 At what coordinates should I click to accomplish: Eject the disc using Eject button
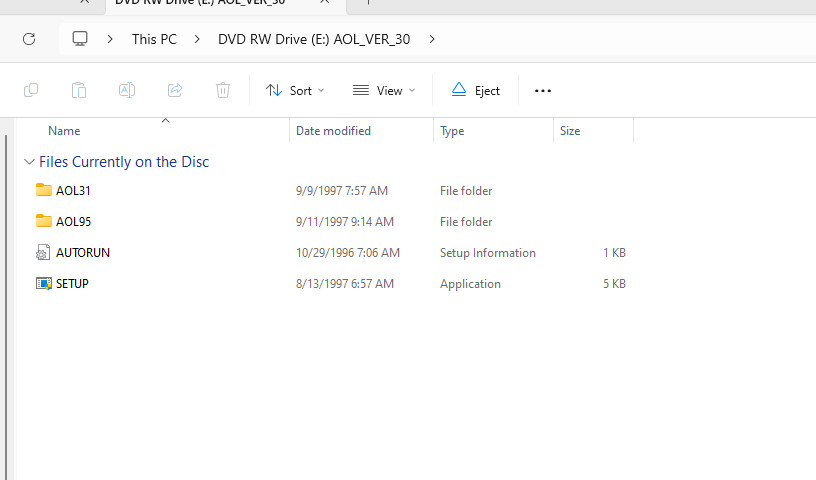pos(476,90)
